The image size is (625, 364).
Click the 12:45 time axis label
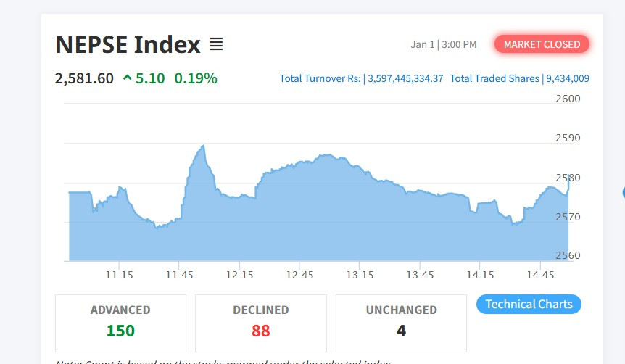pyautogui.click(x=299, y=275)
